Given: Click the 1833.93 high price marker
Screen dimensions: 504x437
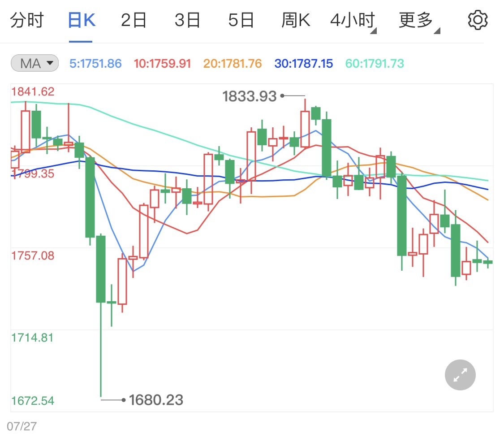Looking at the screenshot, I should point(249,96).
